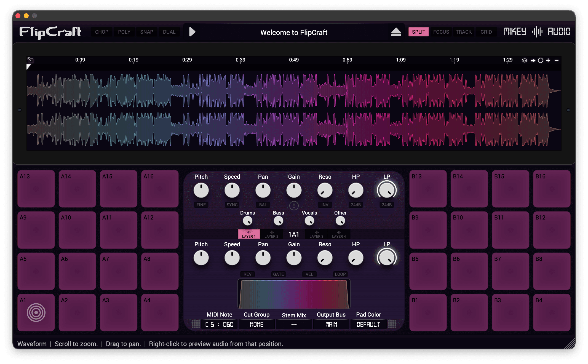Toggle the LOOP button

(x=340, y=274)
